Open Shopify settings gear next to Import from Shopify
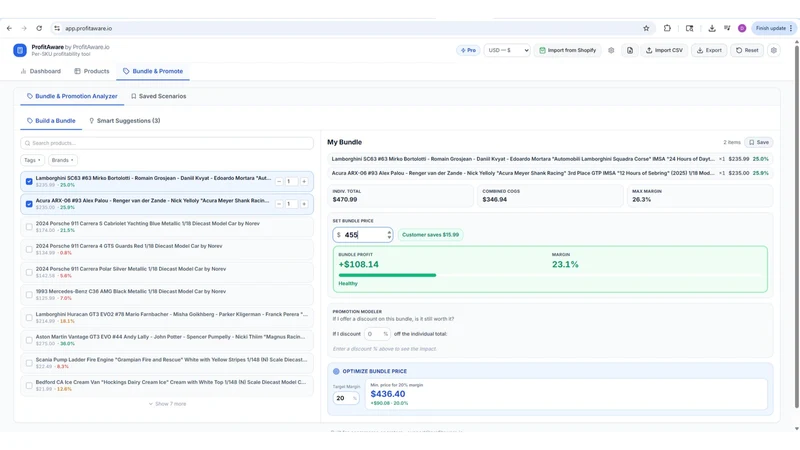The image size is (800, 450). [x=611, y=50]
